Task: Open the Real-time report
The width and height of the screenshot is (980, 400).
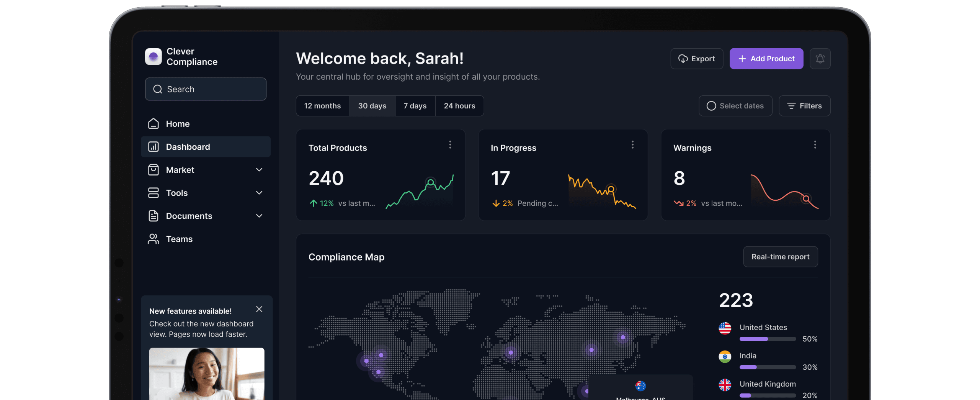Action: point(780,257)
